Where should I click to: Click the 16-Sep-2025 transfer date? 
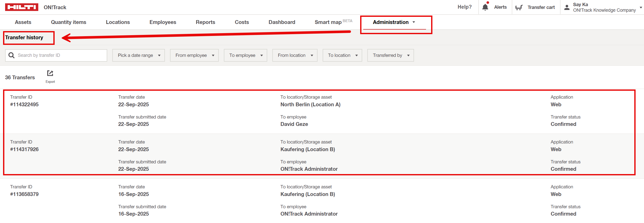pos(133,194)
